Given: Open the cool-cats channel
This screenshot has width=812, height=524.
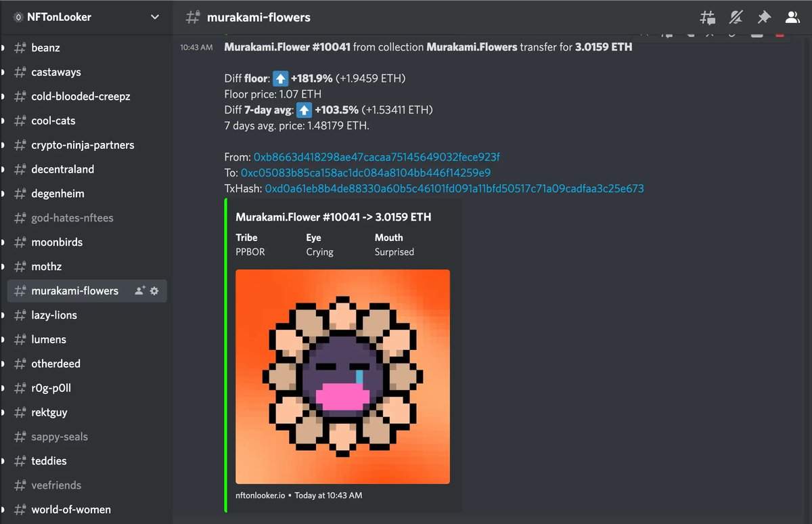Looking at the screenshot, I should pyautogui.click(x=87, y=121).
